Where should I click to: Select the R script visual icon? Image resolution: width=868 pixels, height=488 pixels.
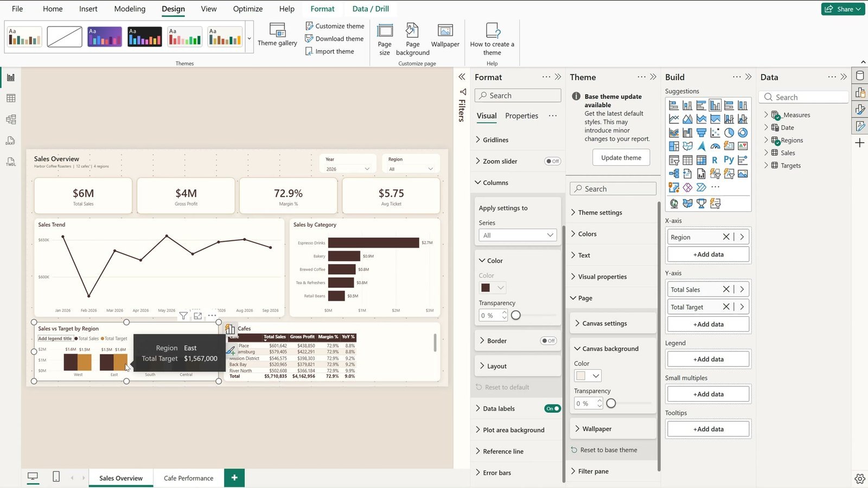tap(714, 160)
